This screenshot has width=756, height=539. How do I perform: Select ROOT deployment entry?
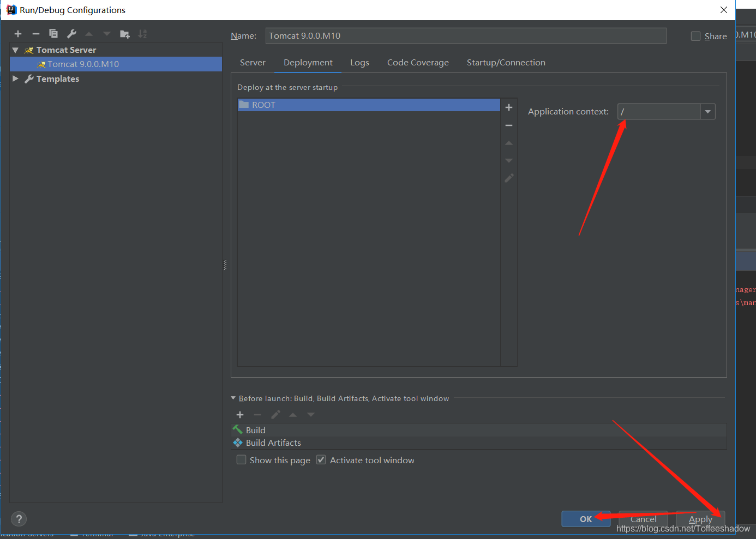coord(369,105)
